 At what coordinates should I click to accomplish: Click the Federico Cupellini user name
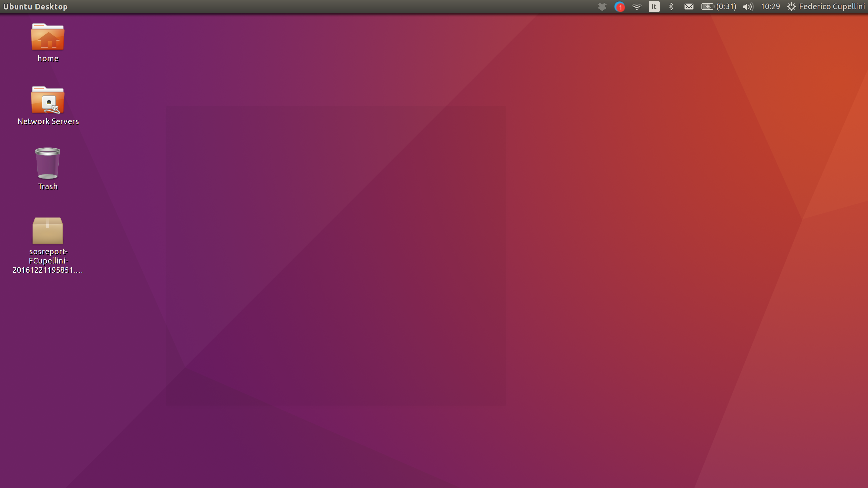tap(832, 7)
